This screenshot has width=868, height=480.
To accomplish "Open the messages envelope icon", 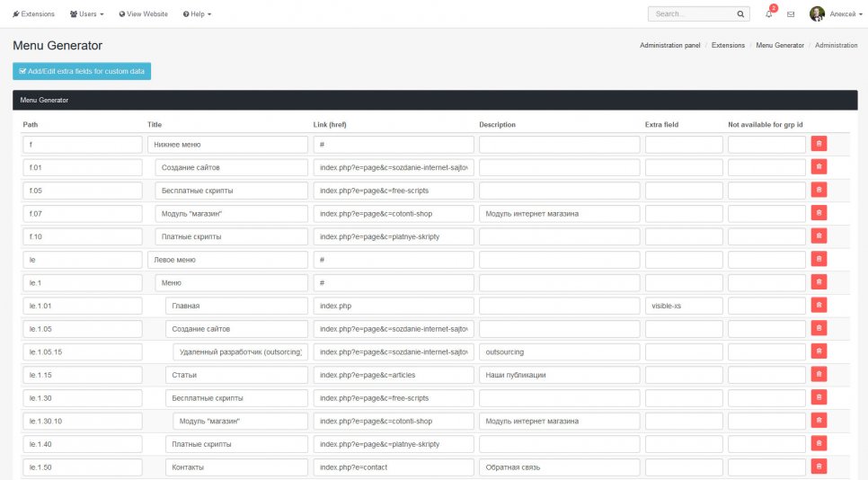I will click(791, 14).
